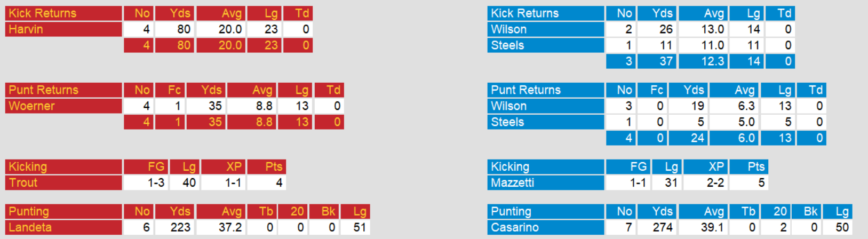Click Woerner's 8.8 punt return average
The image size is (868, 239).
click(264, 106)
